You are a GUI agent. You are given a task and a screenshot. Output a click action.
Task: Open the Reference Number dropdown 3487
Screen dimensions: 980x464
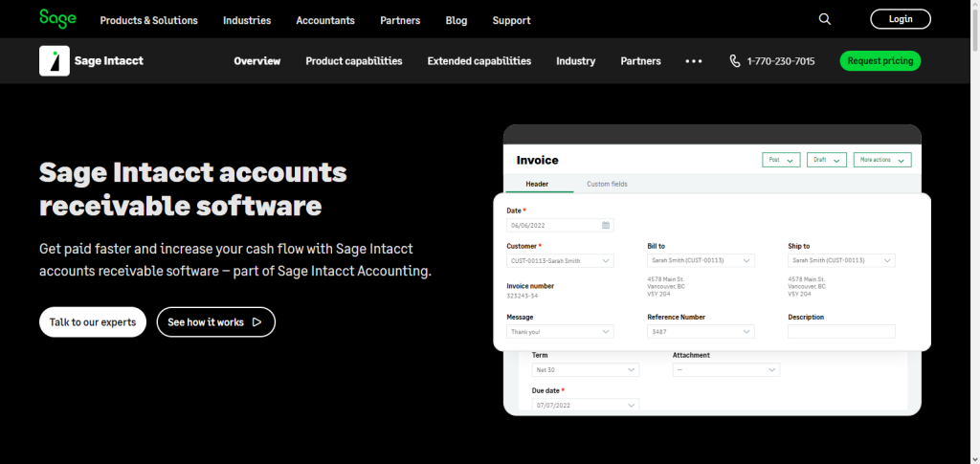pyautogui.click(x=701, y=332)
